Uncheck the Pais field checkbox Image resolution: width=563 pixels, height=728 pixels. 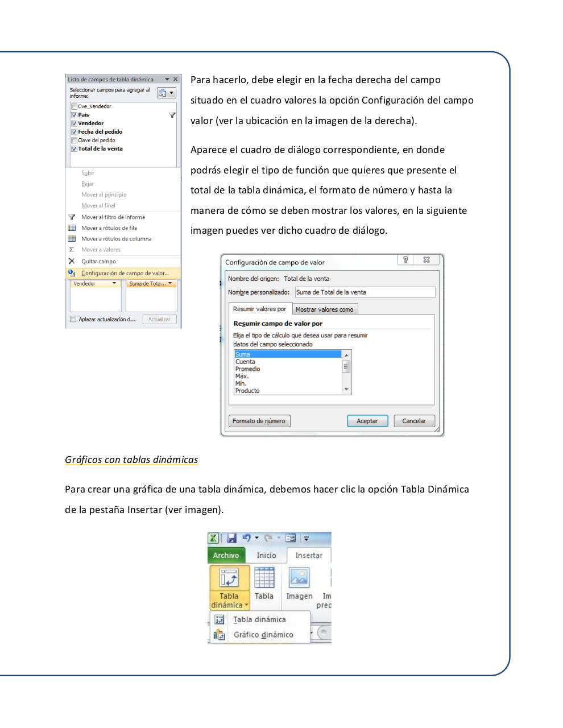point(74,114)
